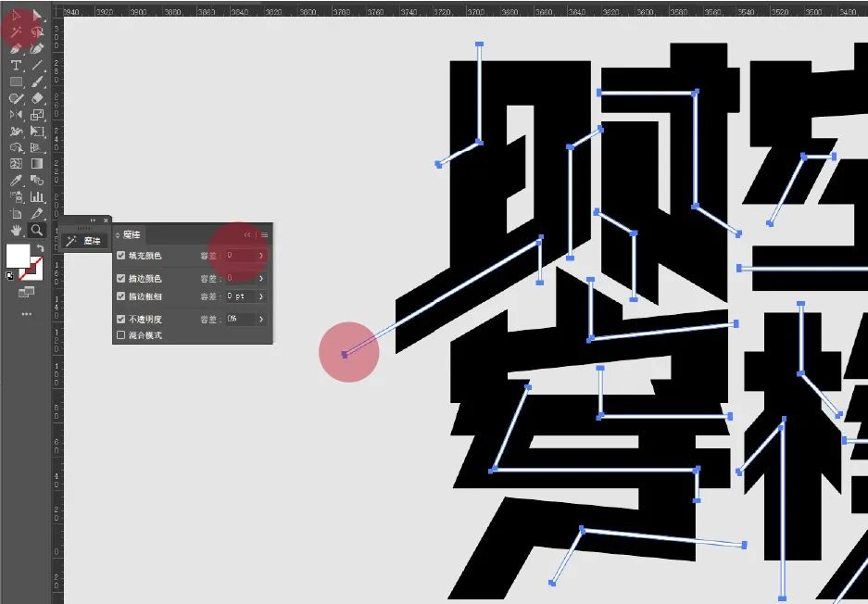Select the Magic Wand tool in toolbar
Viewport: 868px width, 604px height.
click(x=16, y=31)
